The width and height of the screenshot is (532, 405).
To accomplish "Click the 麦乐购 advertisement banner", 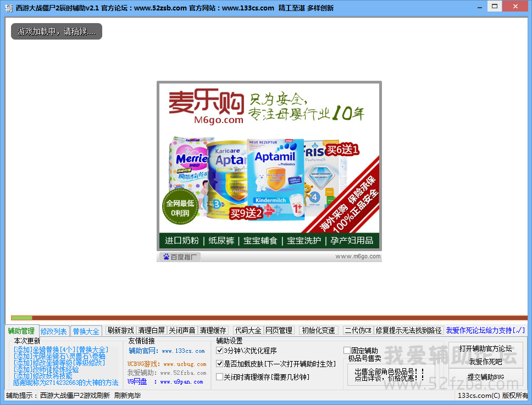I will pyautogui.click(x=269, y=166).
